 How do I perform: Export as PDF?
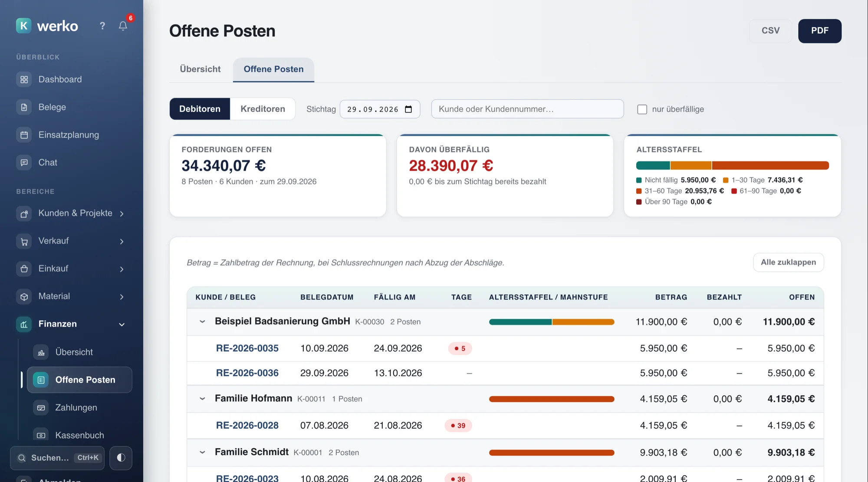tap(820, 31)
